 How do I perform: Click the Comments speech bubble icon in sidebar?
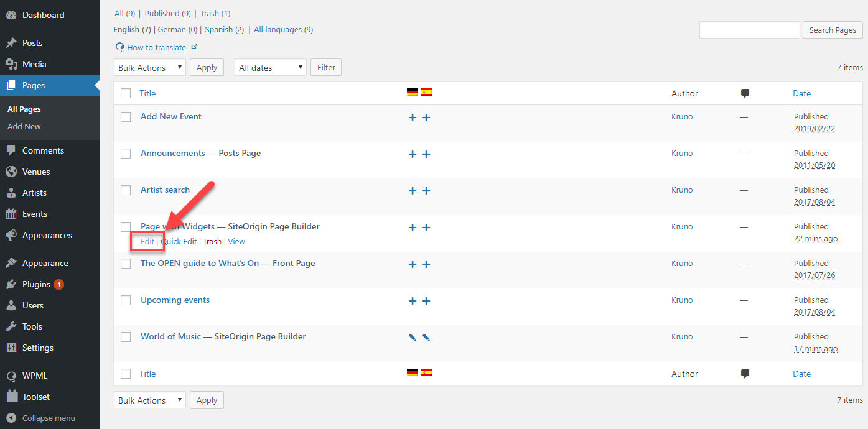pos(11,150)
